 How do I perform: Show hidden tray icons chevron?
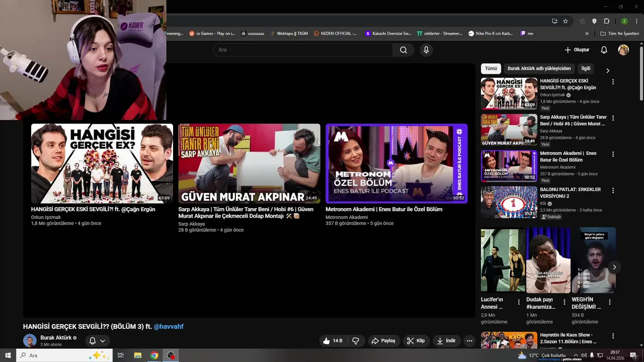coord(576,355)
